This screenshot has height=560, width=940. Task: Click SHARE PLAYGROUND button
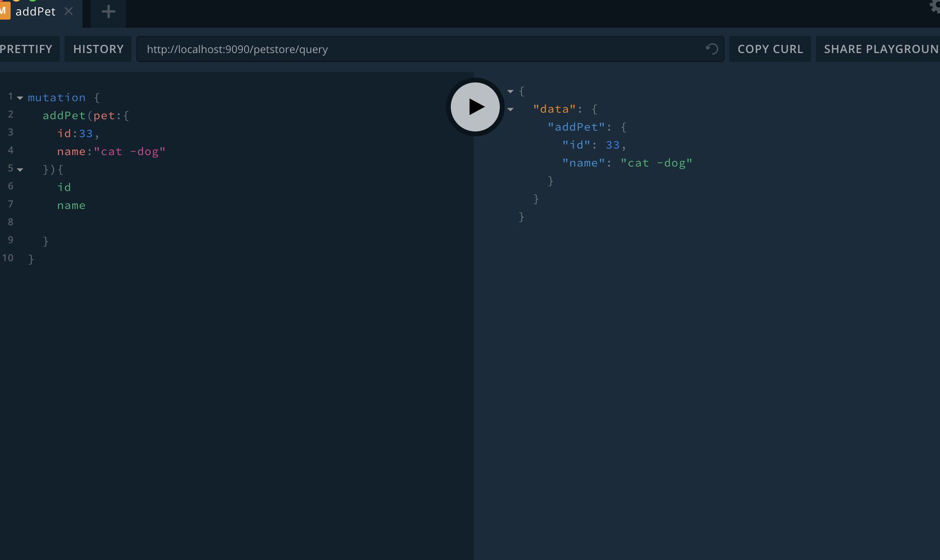[878, 49]
